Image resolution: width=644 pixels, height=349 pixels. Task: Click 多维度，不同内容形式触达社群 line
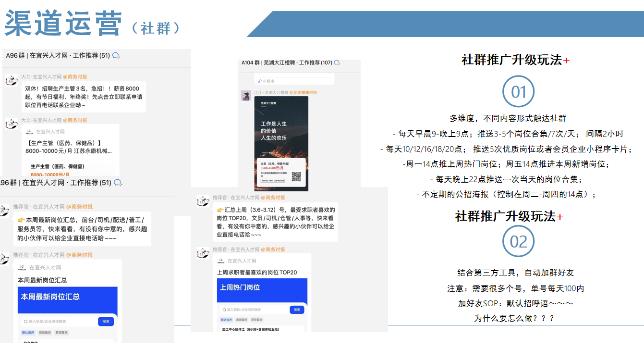point(508,118)
